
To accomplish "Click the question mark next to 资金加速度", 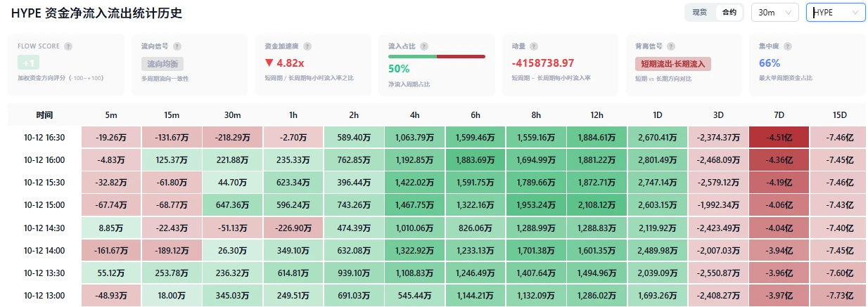I will pyautogui.click(x=307, y=46).
